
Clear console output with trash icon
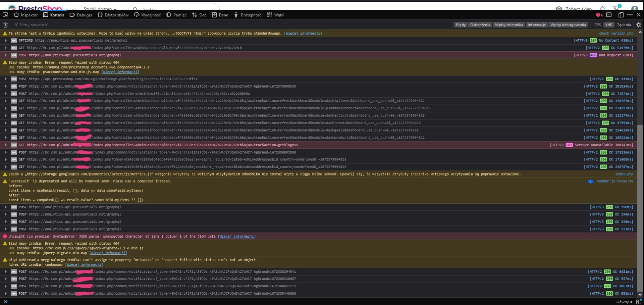(x=5, y=25)
